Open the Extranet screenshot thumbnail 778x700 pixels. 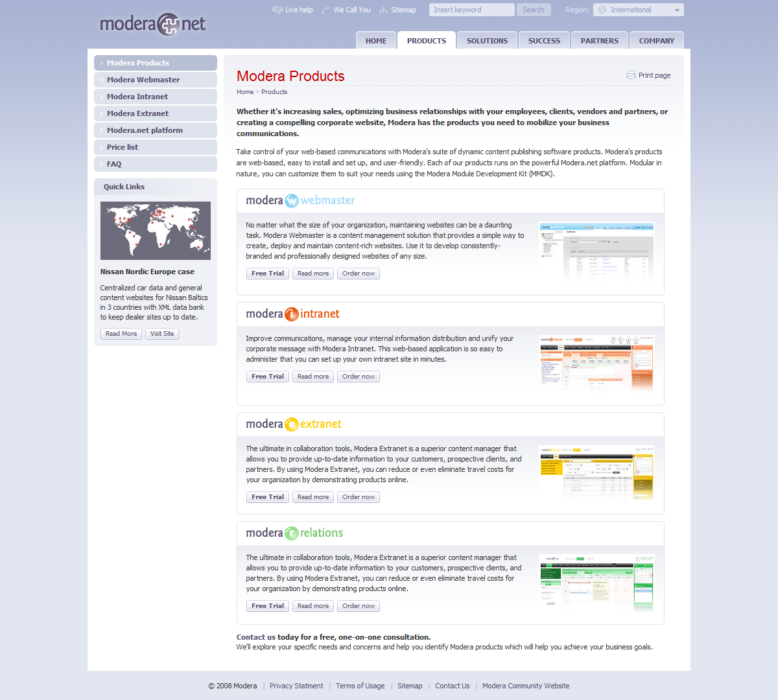coord(596,474)
